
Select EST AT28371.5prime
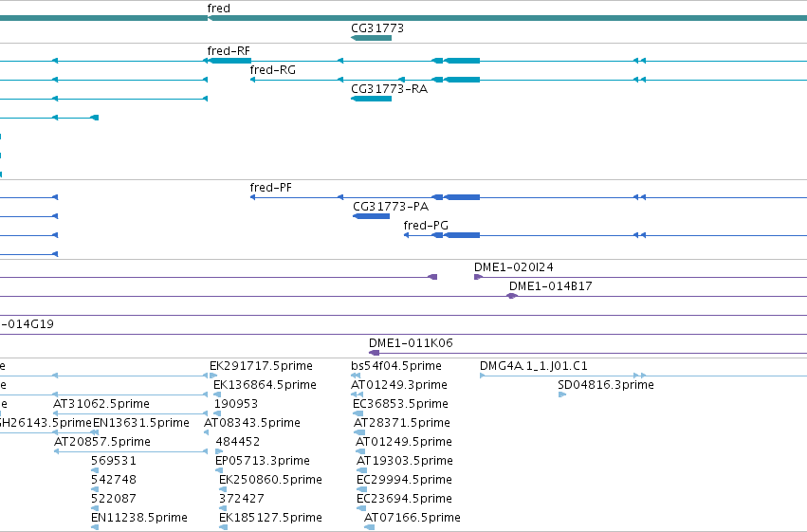pos(402,423)
